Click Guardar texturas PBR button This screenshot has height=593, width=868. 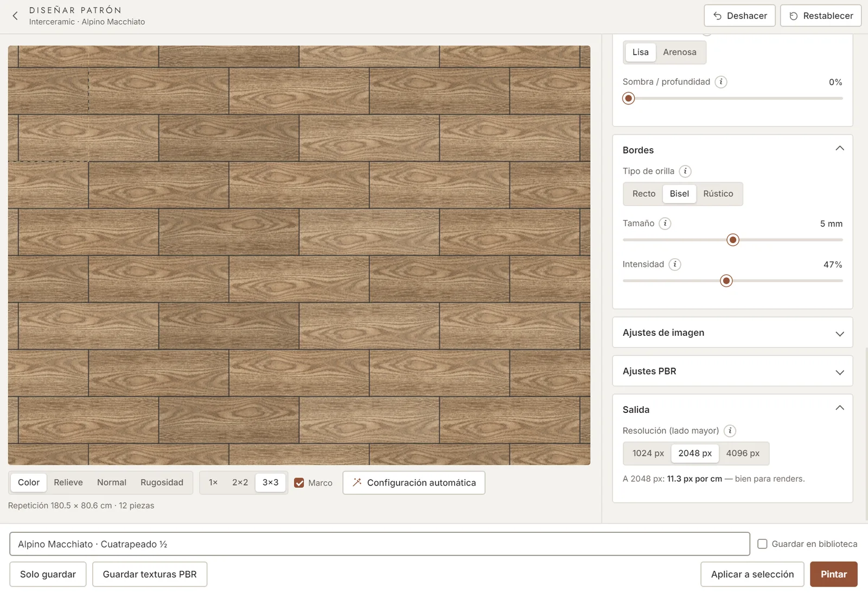(150, 574)
